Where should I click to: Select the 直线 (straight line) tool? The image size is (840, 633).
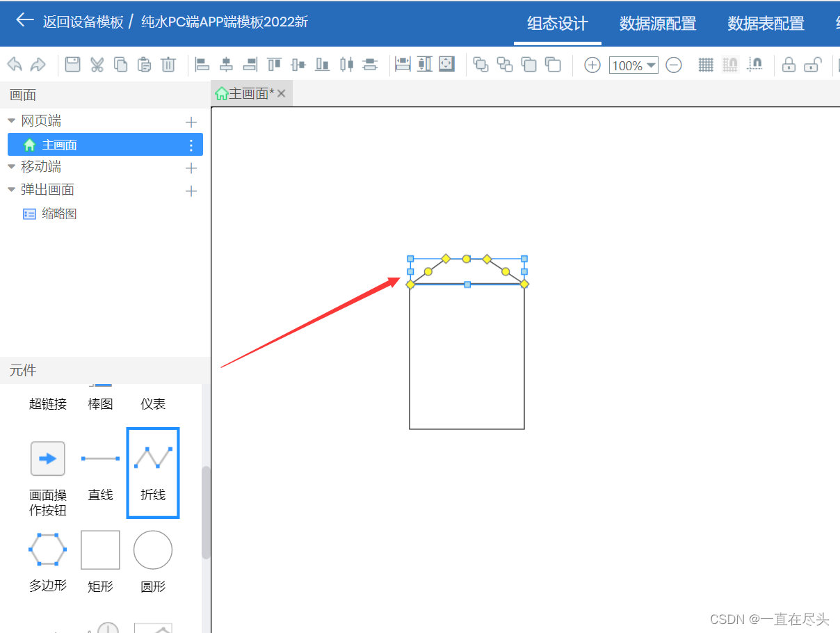(100, 458)
